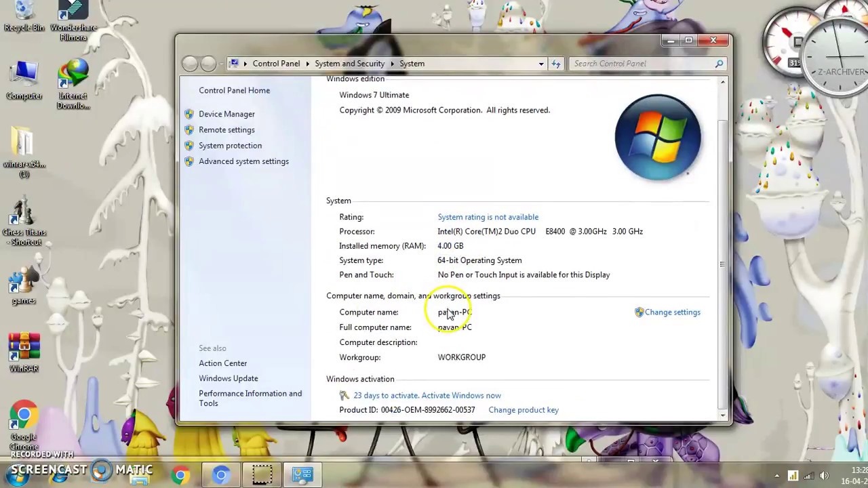
Task: Click the address bar control panel icon
Action: 234,64
